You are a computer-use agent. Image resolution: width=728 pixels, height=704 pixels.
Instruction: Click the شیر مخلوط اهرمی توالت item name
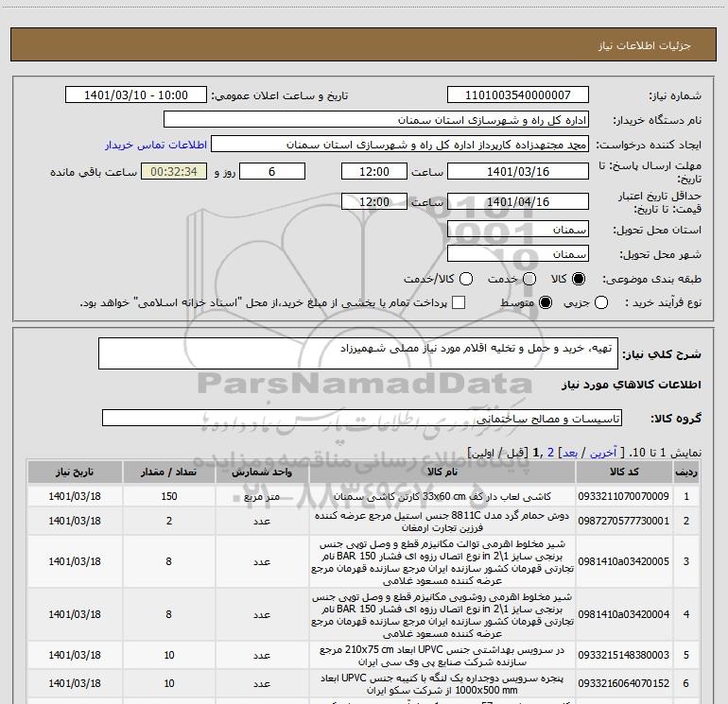coord(442,561)
